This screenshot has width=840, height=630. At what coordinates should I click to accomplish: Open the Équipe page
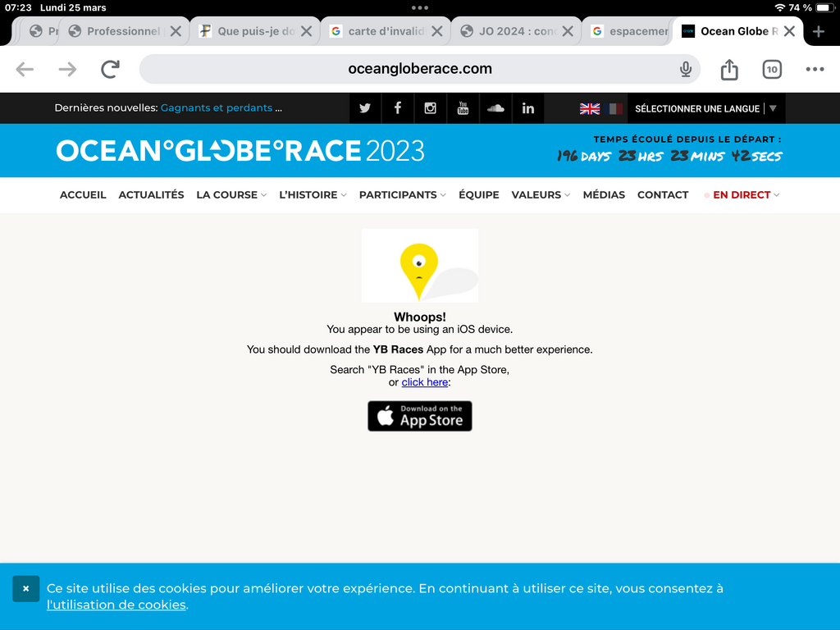[x=479, y=195]
